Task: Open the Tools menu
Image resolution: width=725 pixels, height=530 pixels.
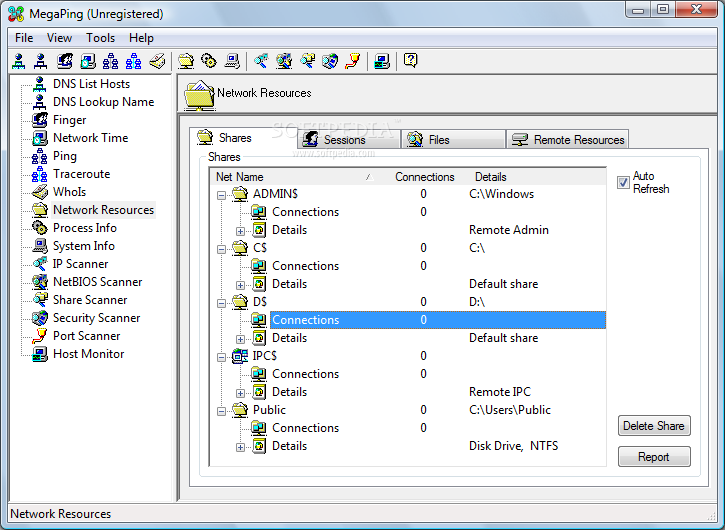Action: pyautogui.click(x=100, y=38)
